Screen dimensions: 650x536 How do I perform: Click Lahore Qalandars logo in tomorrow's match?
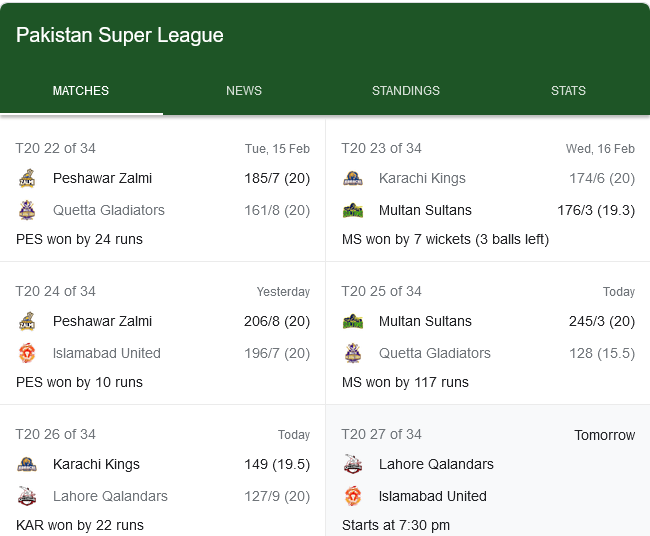click(x=353, y=464)
